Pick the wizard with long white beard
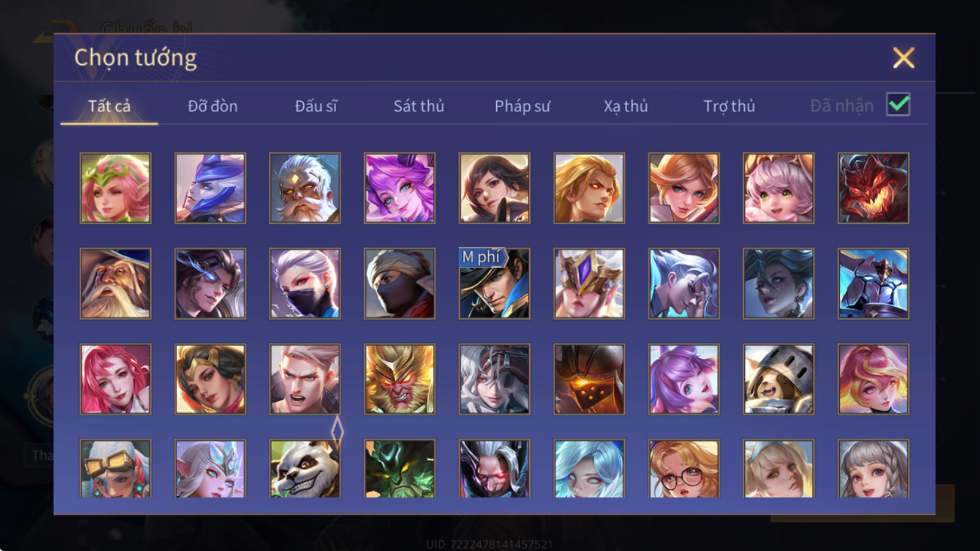Image resolution: width=980 pixels, height=551 pixels. click(x=115, y=283)
